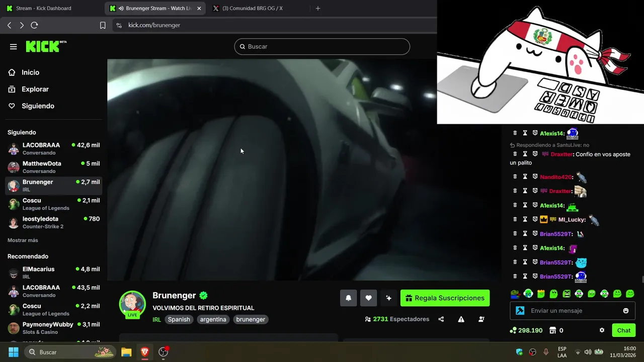Go forward with the browser forward arrow
The height and width of the screenshot is (362, 644).
tap(22, 25)
